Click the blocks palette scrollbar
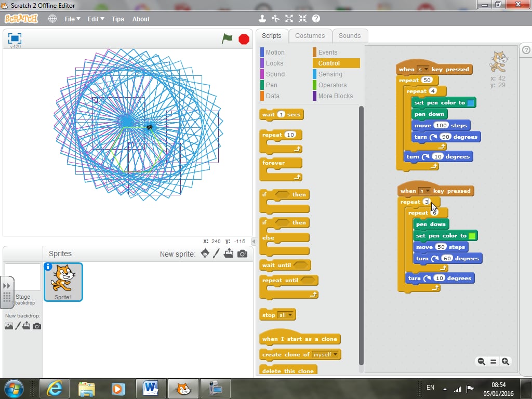 pyautogui.click(x=361, y=234)
